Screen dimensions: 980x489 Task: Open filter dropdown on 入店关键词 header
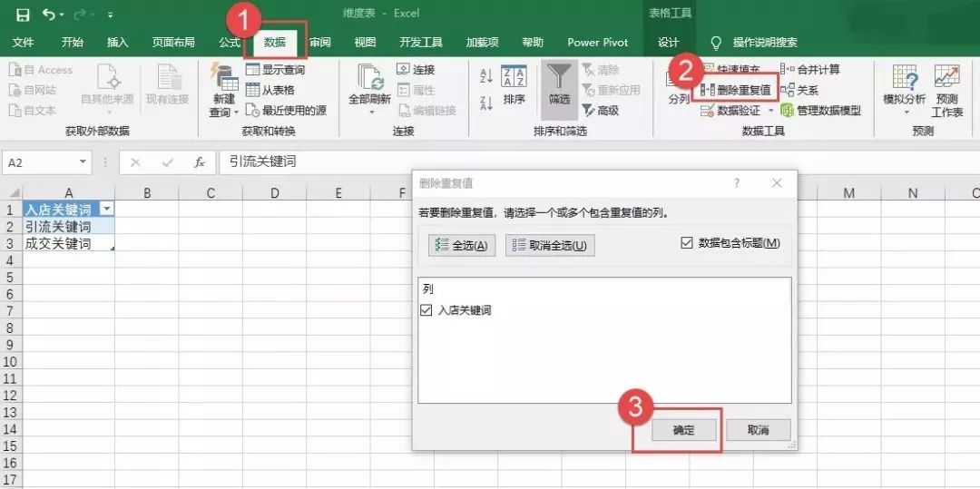[107, 210]
